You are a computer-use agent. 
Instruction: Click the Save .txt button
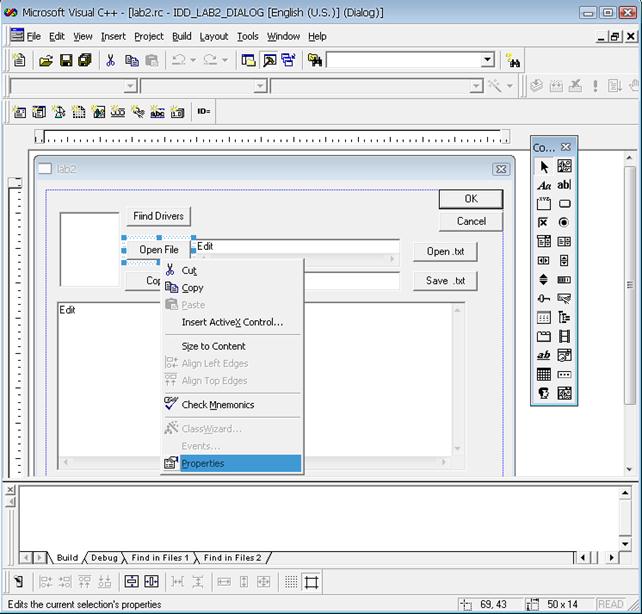pos(445,281)
